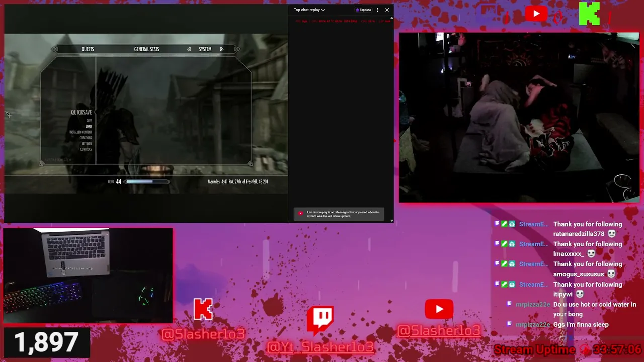The width and height of the screenshot is (644, 362).
Task: Click the left arrow beside System
Action: click(189, 49)
